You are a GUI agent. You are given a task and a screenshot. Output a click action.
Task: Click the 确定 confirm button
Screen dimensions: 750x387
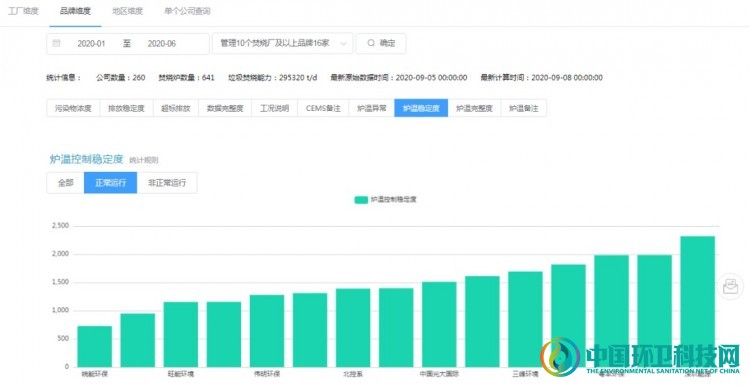point(381,43)
